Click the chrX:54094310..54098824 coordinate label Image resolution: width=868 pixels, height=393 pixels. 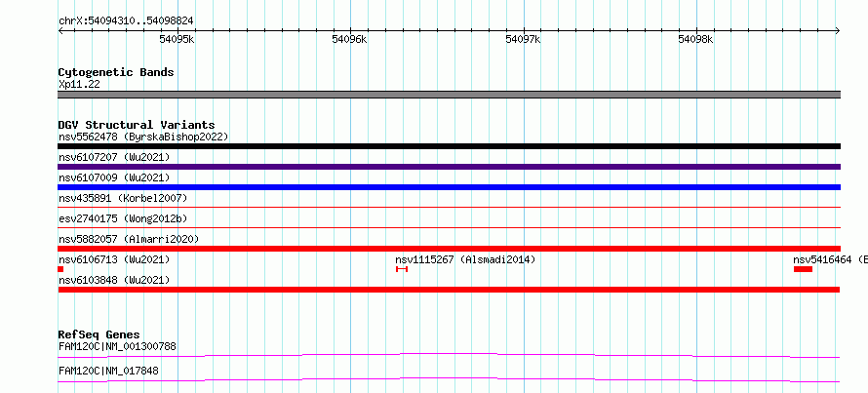126,21
